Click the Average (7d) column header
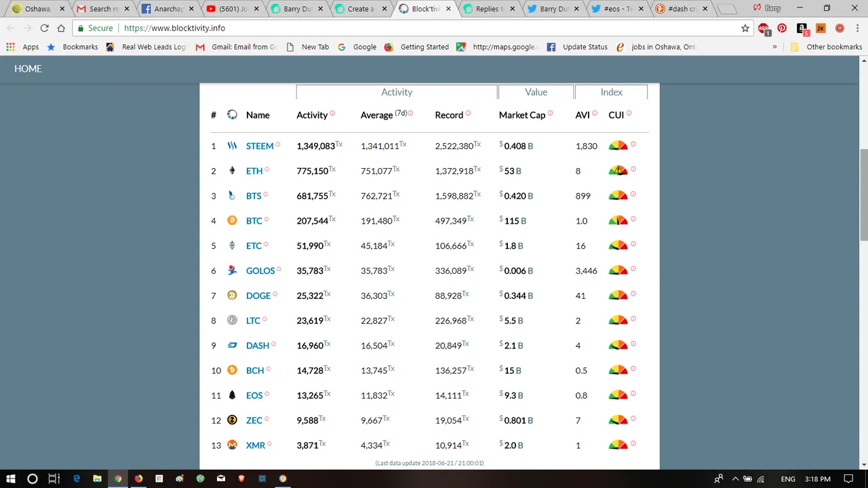This screenshot has width=868, height=488. [x=384, y=115]
